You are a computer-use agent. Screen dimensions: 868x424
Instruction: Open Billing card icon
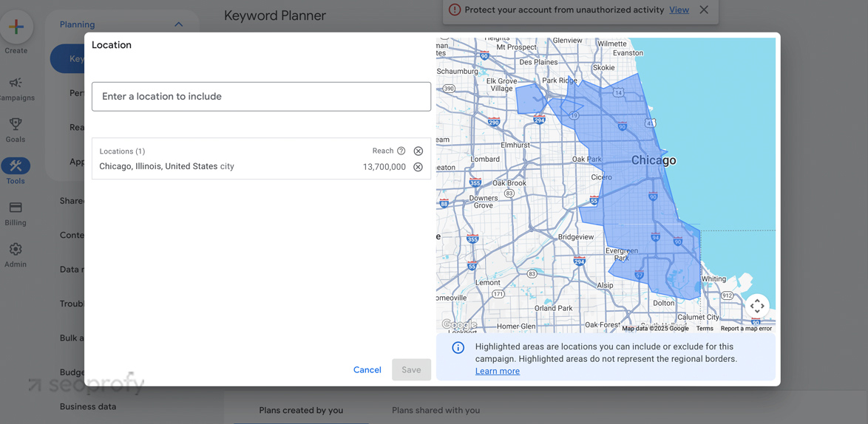(x=16, y=208)
